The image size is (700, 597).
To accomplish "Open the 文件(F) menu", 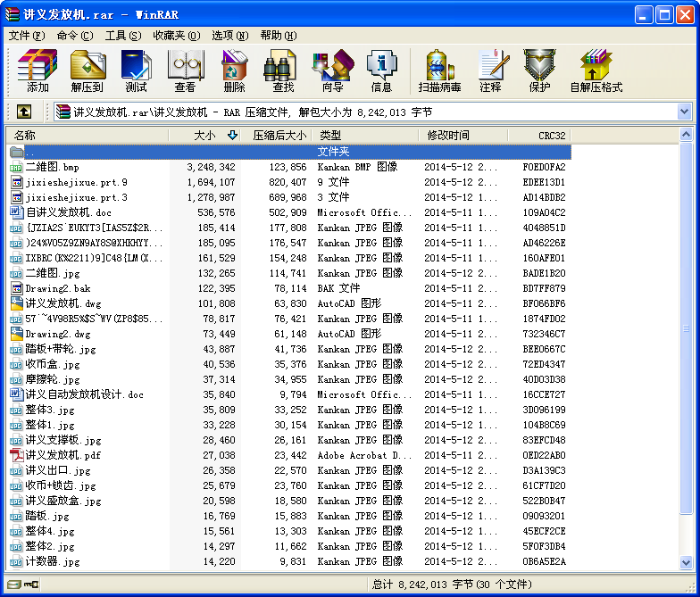I will 27,36.
